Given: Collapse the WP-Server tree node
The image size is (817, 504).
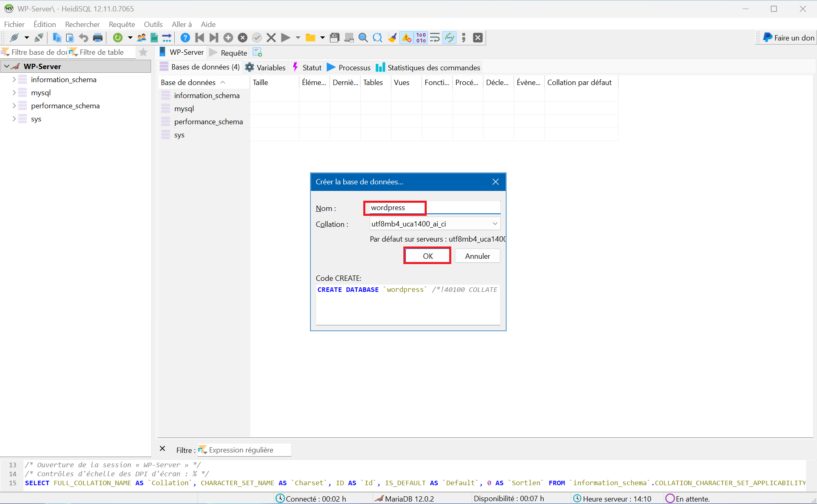Looking at the screenshot, I should pyautogui.click(x=7, y=66).
